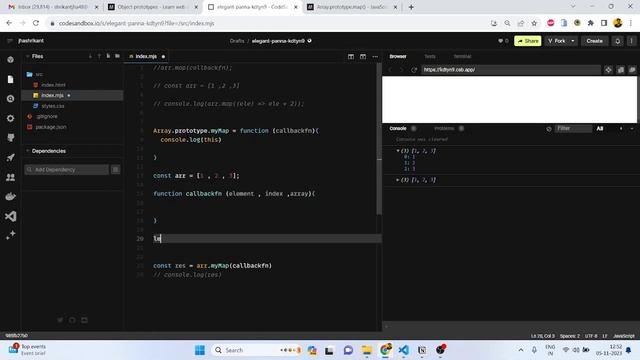
Task: Go back in the preview browser
Action: (x=390, y=70)
